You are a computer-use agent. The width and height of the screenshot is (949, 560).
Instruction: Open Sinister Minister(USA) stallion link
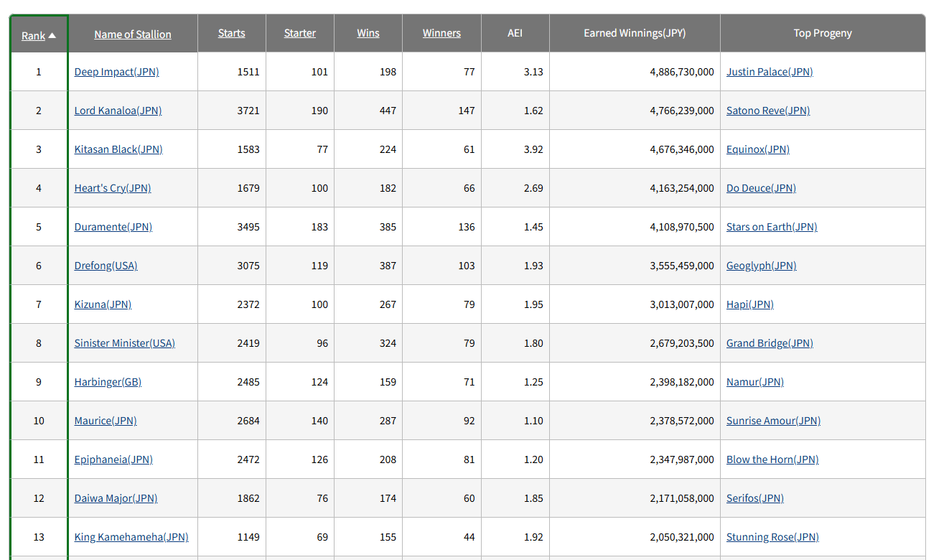pyautogui.click(x=125, y=343)
